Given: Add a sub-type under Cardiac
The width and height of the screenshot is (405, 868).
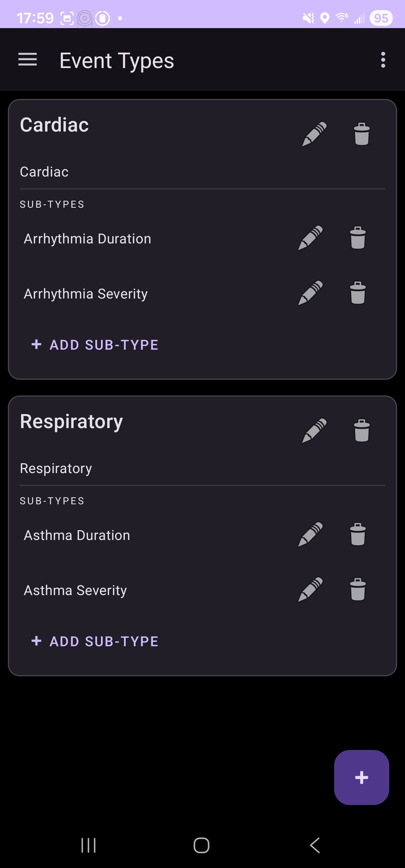Looking at the screenshot, I should (x=95, y=345).
